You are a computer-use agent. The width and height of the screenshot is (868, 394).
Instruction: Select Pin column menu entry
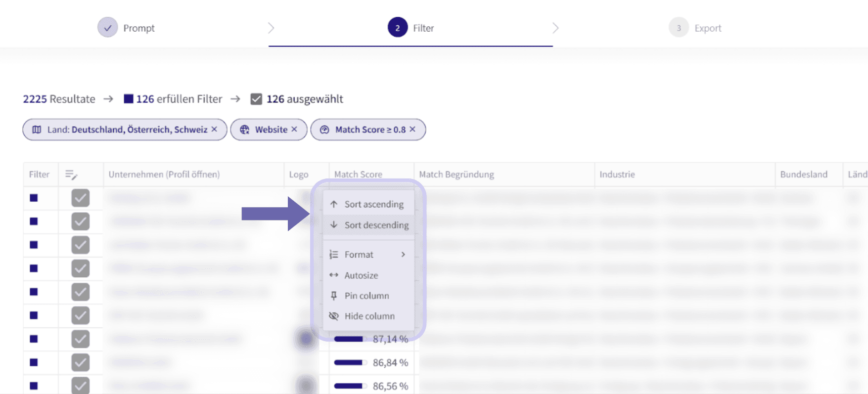click(x=368, y=296)
